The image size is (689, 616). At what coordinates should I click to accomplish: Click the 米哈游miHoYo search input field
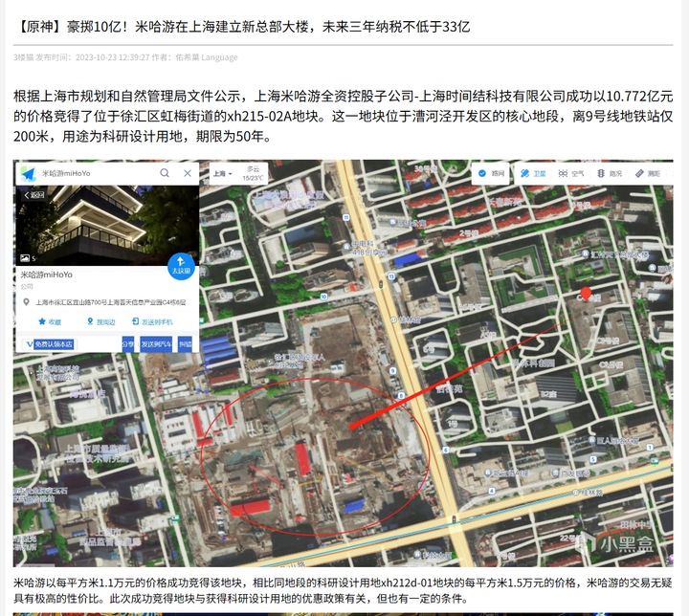coord(97,173)
